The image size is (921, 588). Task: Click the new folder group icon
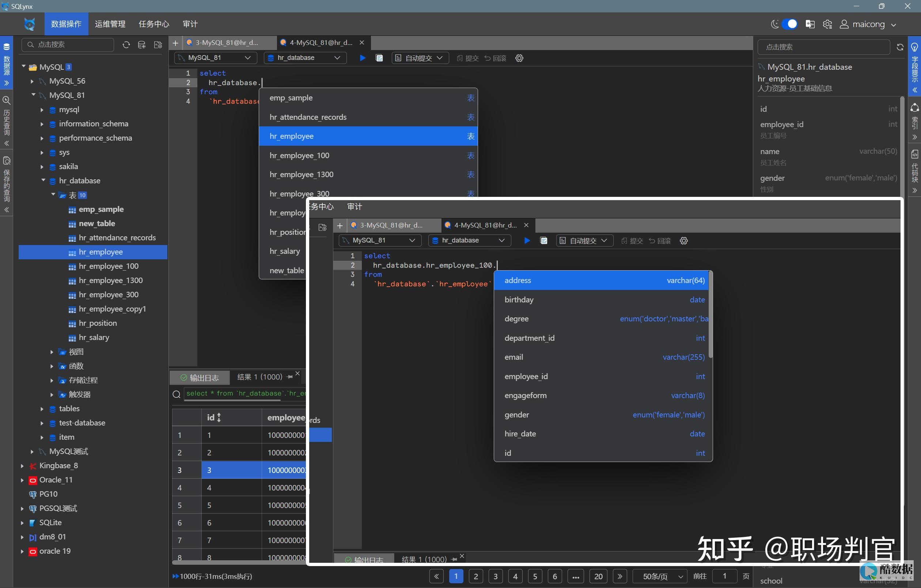click(158, 45)
